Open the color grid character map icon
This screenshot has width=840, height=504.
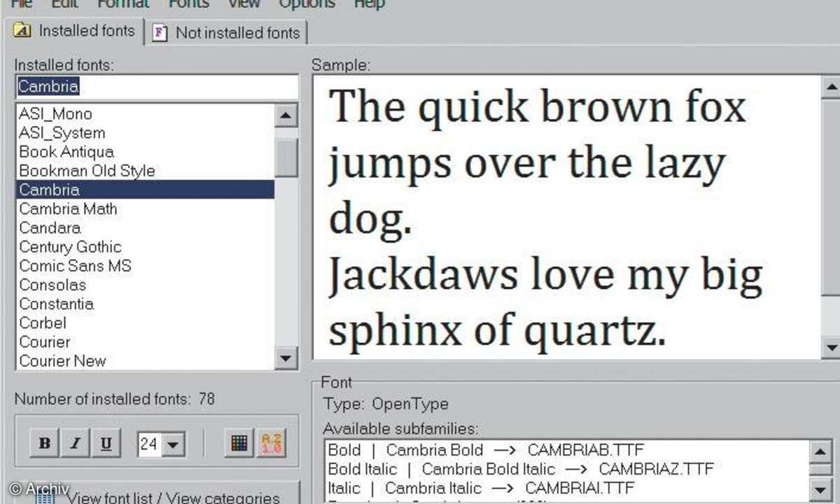(x=240, y=443)
